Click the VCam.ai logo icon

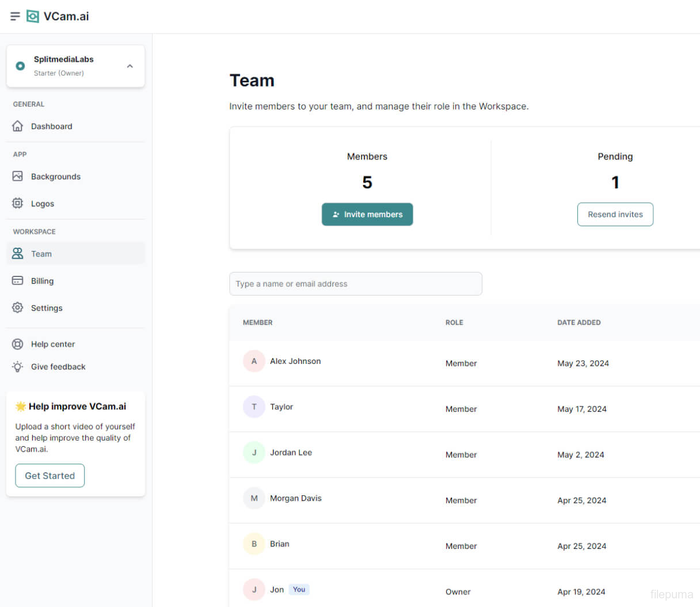point(33,16)
